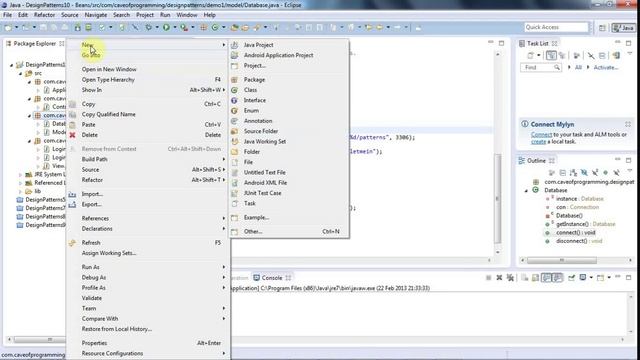Open New Task dropdown arrow in Task List
This screenshot has height=360, width=640.
pyautogui.click(x=539, y=56)
